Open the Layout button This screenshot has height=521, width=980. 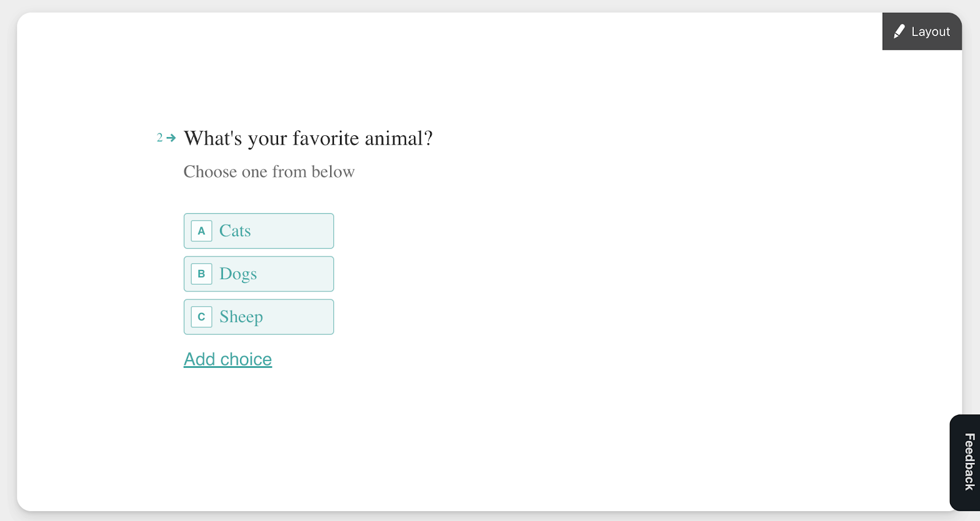922,31
